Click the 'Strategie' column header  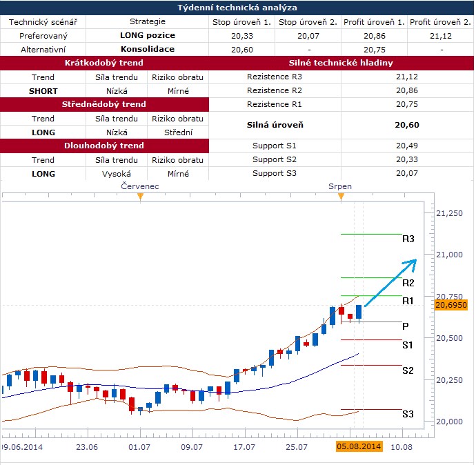(148, 21)
